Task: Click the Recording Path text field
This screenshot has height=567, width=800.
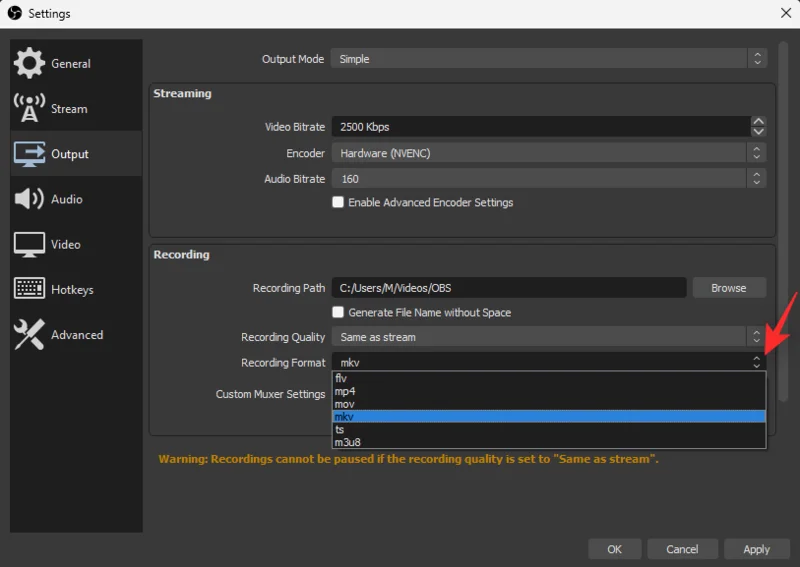Action: (x=508, y=288)
